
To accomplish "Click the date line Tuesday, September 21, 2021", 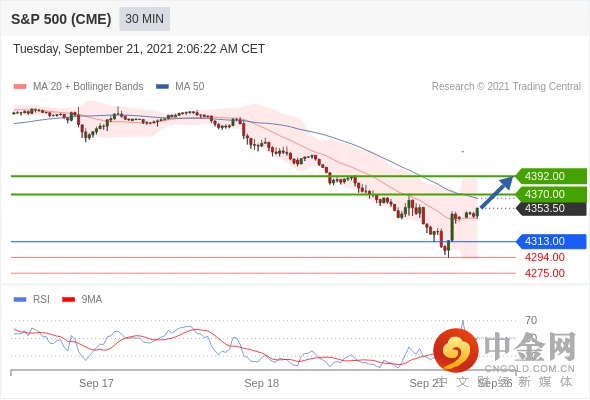I will (x=139, y=49).
